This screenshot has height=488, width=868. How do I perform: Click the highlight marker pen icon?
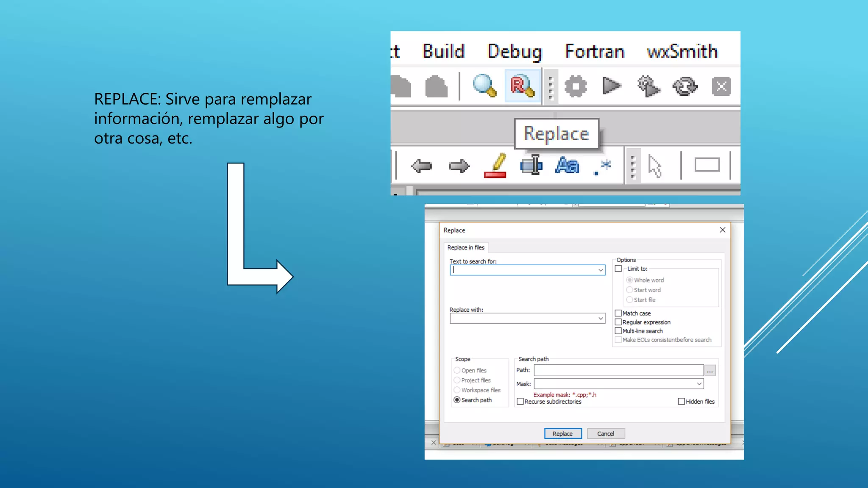495,166
